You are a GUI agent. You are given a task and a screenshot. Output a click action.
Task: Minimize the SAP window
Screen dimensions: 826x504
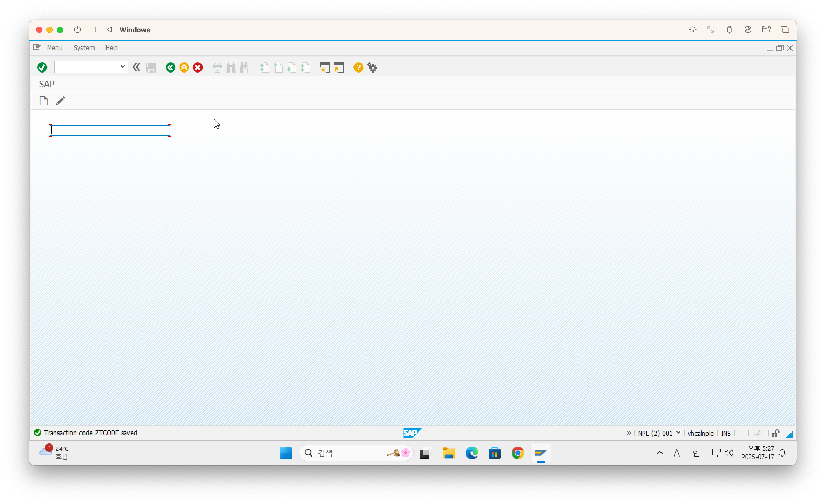[x=770, y=49]
